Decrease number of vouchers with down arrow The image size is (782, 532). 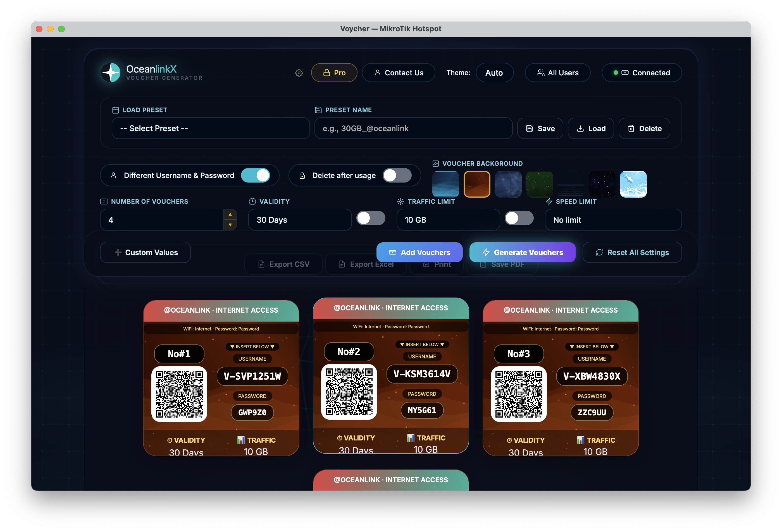click(230, 225)
